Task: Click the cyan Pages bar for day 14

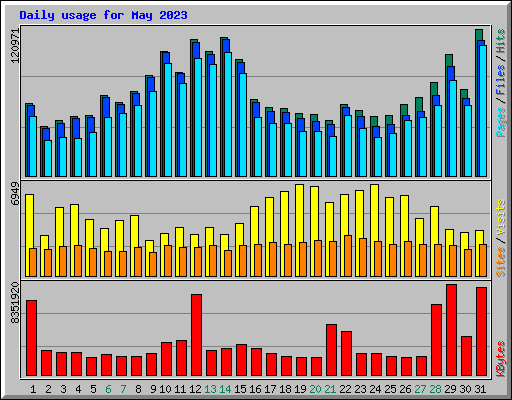Action: [x=228, y=114]
